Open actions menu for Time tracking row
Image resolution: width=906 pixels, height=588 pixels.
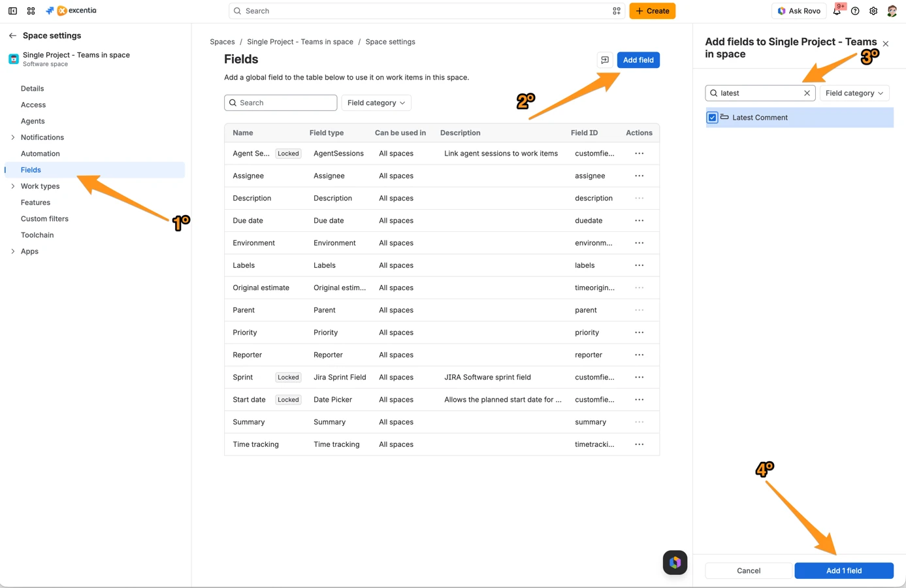639,444
